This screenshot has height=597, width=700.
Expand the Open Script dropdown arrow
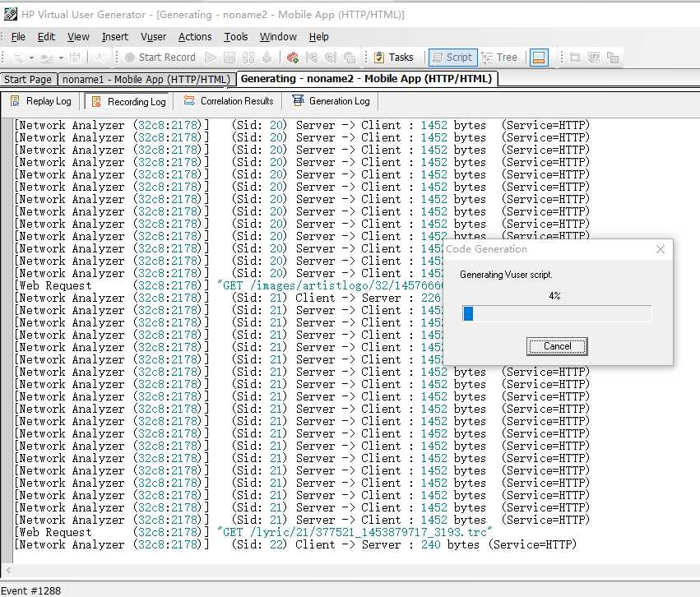tap(61, 58)
